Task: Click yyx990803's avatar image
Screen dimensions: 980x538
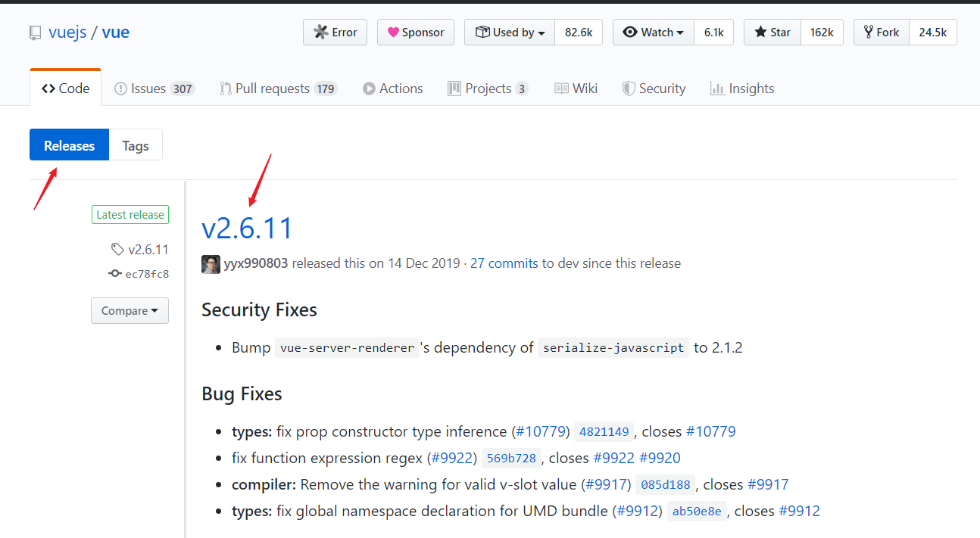Action: tap(211, 264)
